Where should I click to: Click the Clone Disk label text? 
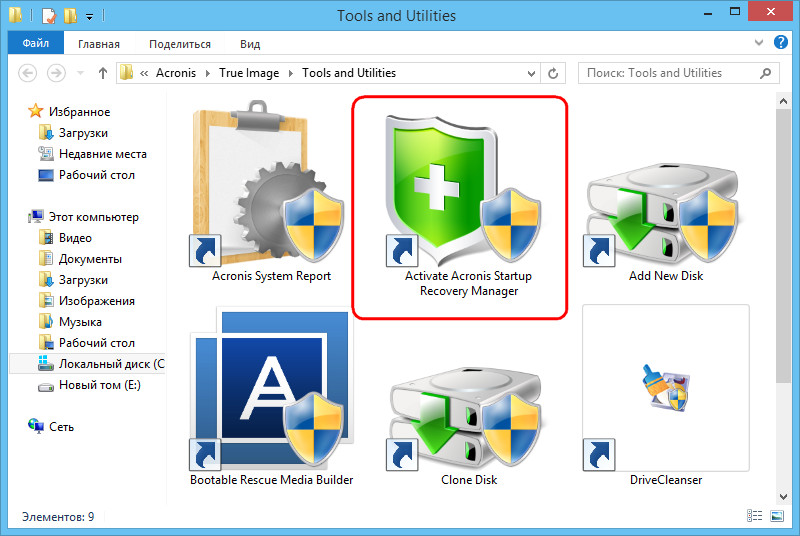tap(469, 480)
